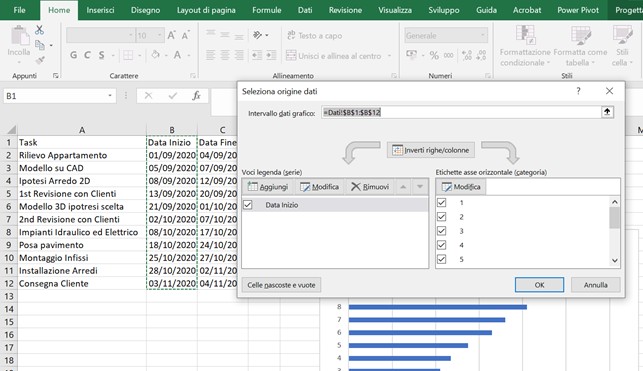The image size is (643, 371).
Task: Switch to the Formule tab
Action: coord(267,10)
